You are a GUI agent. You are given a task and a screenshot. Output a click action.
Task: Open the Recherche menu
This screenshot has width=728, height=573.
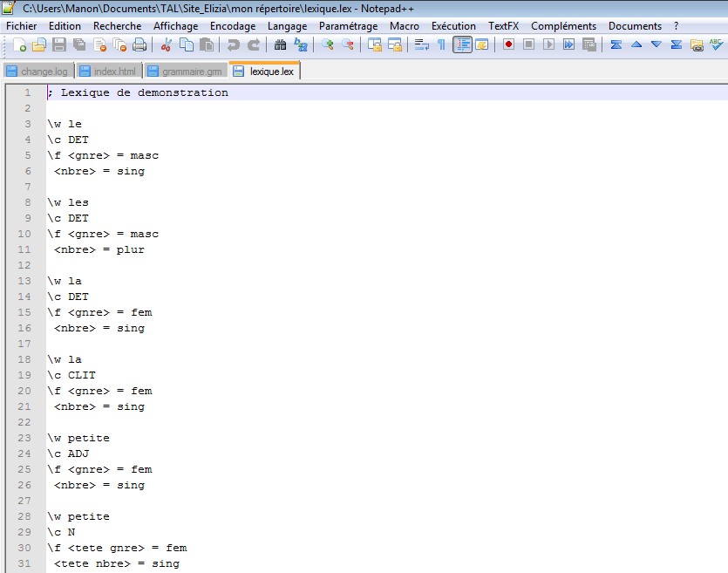118,26
